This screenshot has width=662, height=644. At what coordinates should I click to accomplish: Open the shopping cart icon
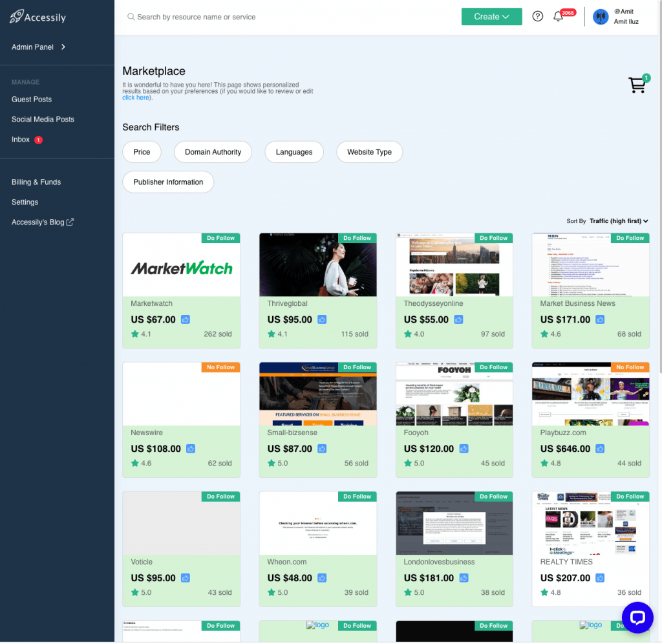[637, 85]
